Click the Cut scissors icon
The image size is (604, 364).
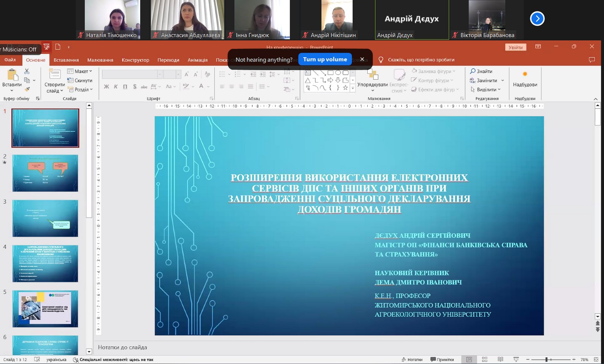click(27, 72)
